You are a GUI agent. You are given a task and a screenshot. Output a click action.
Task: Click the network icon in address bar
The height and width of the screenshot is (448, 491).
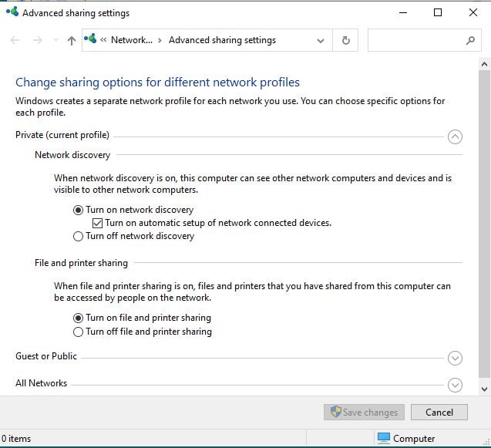pos(90,39)
